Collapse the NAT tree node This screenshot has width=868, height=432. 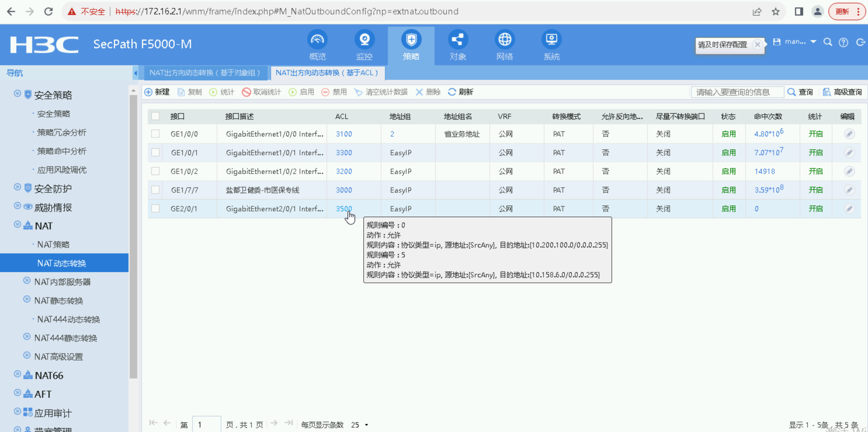pyautogui.click(x=17, y=224)
